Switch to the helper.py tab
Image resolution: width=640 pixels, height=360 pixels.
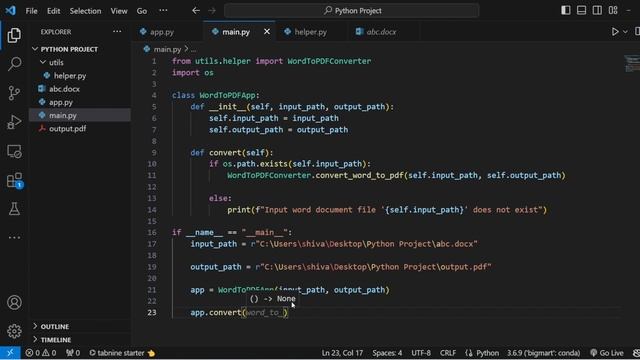(310, 32)
